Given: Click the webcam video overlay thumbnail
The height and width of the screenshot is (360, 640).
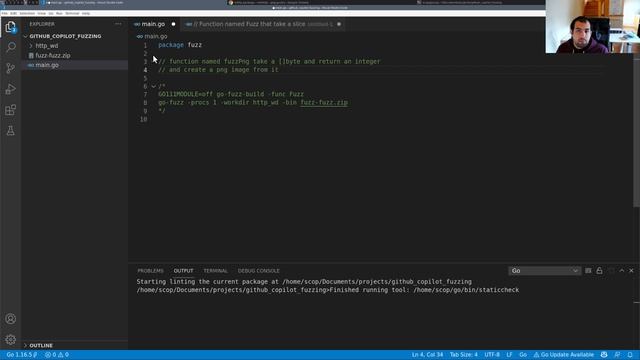Looking at the screenshot, I should click(x=593, y=27).
